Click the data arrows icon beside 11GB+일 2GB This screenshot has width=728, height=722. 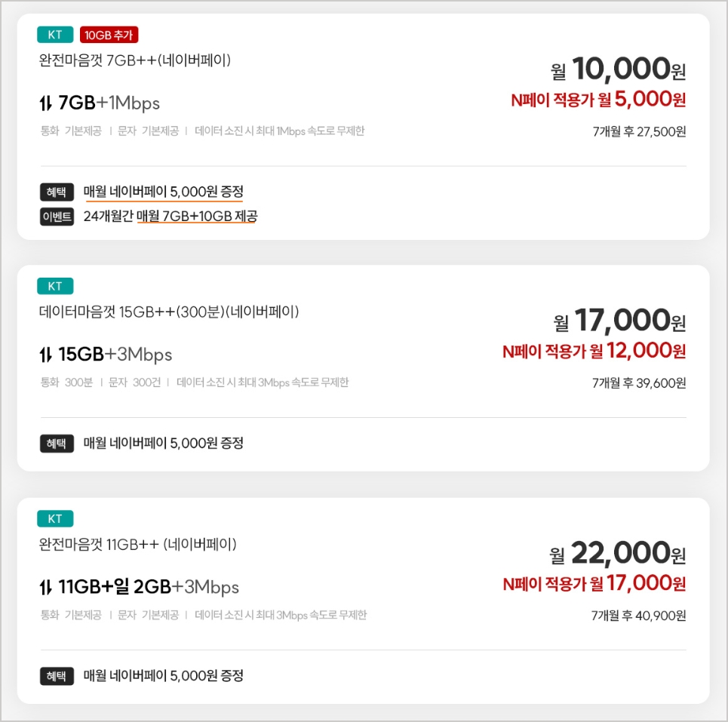[45, 588]
